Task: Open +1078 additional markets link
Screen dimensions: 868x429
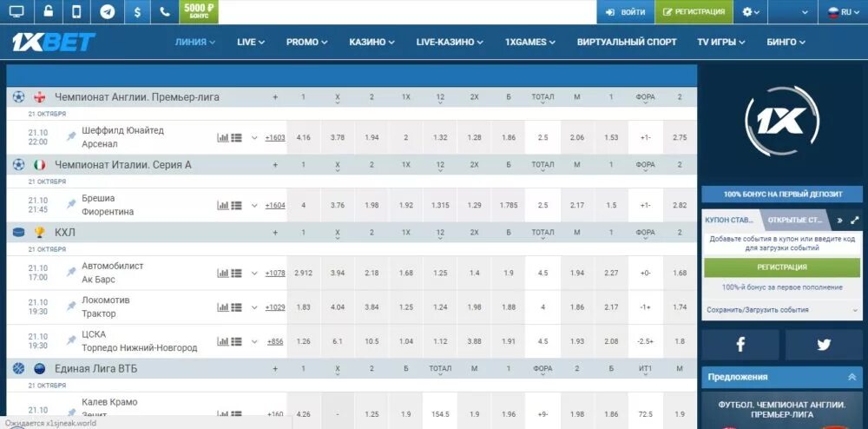Action: pos(275,273)
